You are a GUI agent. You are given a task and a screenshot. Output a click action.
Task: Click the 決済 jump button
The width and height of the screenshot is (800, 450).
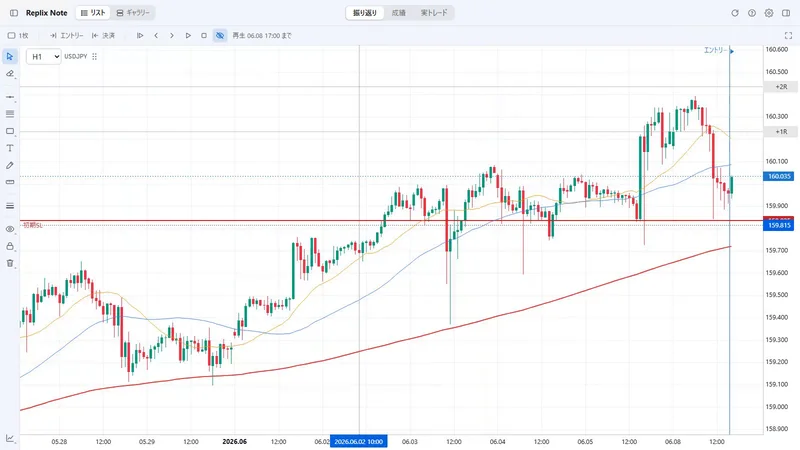coord(103,35)
